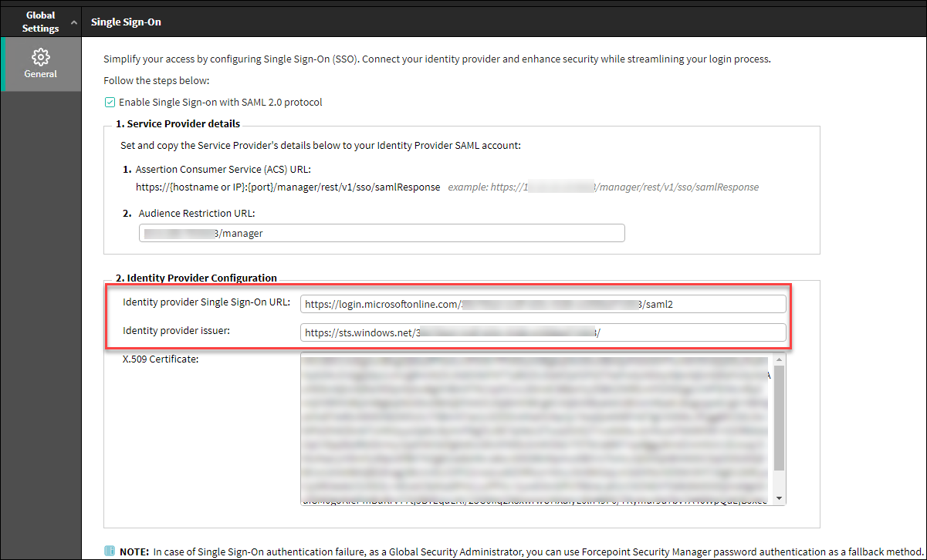Click the Audience Restriction URL input field
The height and width of the screenshot is (560, 927).
point(381,233)
